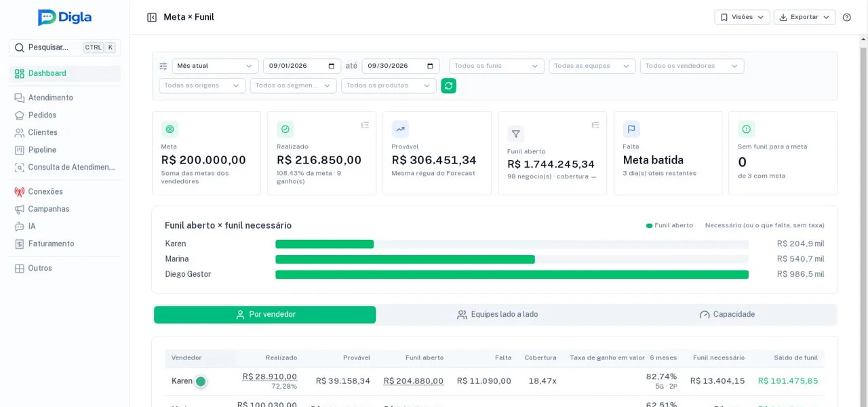Click the filter sliders icon

pos(163,66)
